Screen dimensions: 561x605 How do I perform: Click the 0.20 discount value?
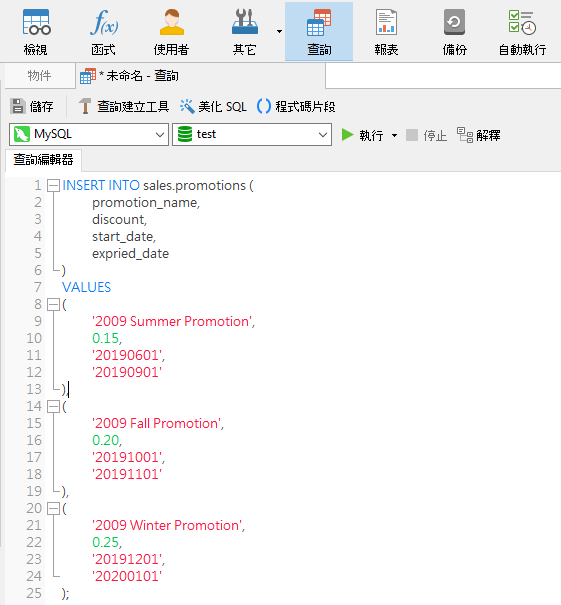(105, 440)
